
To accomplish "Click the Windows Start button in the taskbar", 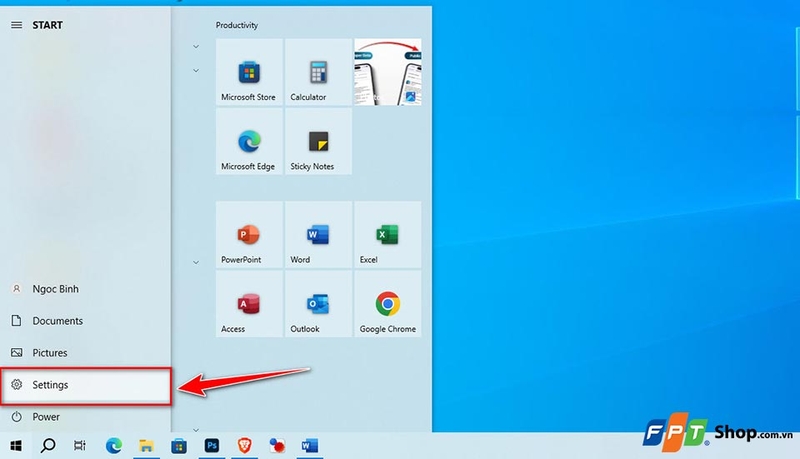I will pos(16,446).
